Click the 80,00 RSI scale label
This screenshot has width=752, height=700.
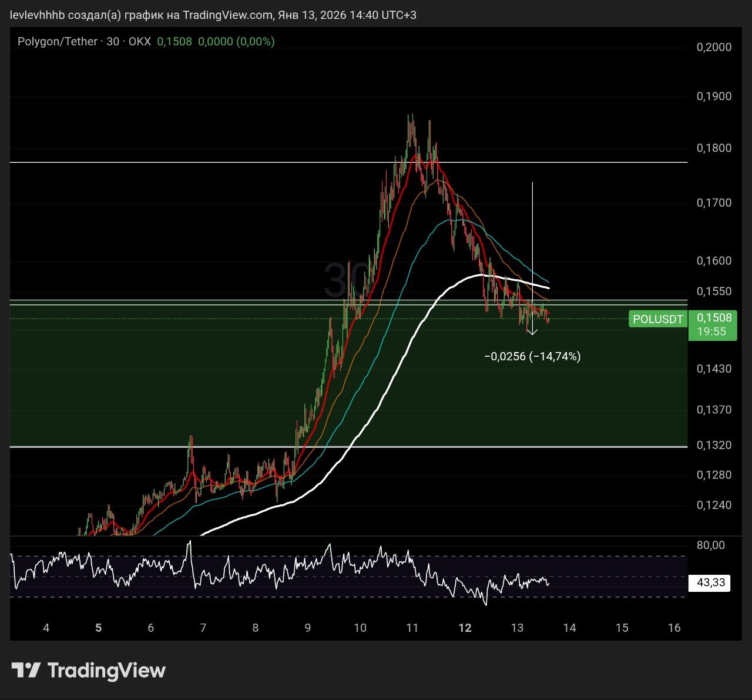tap(710, 545)
